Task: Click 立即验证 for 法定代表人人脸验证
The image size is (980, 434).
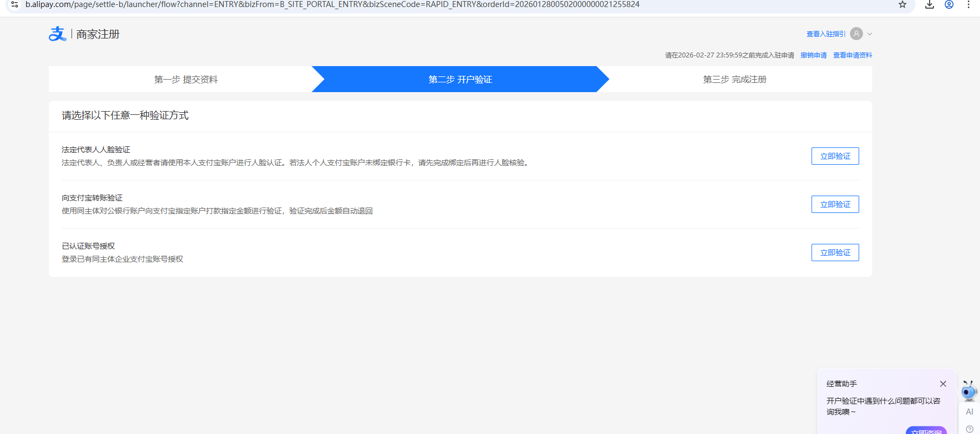Action: (x=835, y=156)
